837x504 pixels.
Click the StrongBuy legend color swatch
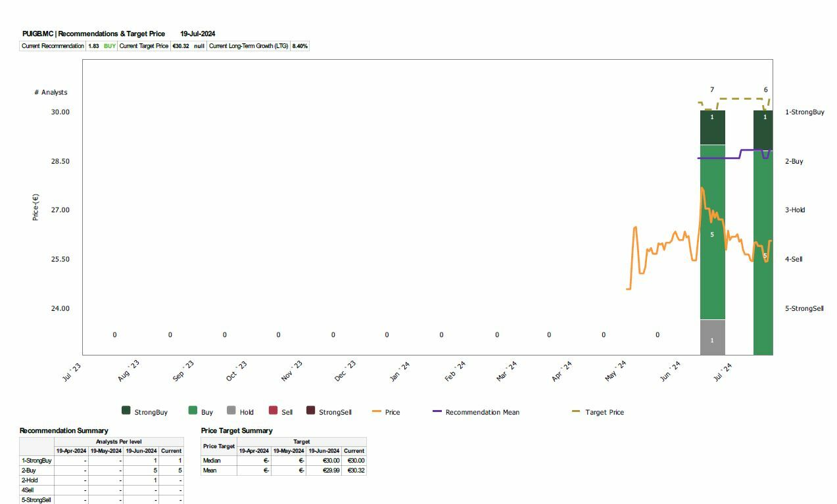tap(126, 411)
